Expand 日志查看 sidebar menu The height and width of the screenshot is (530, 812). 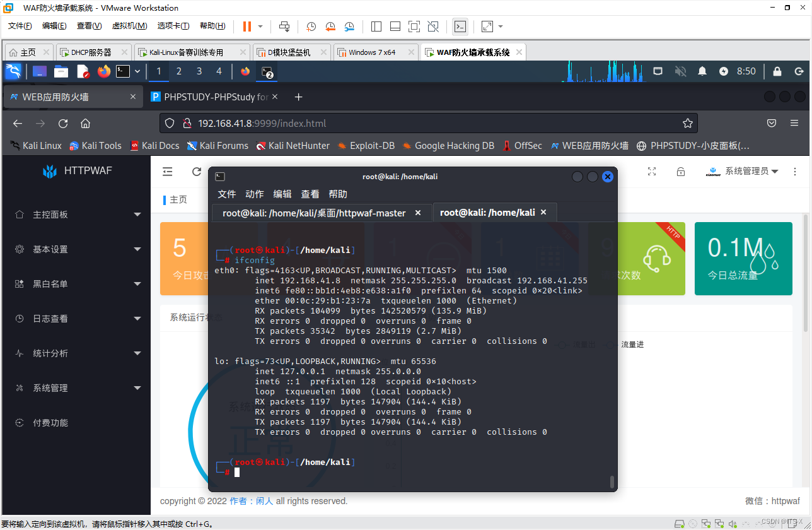click(x=76, y=319)
